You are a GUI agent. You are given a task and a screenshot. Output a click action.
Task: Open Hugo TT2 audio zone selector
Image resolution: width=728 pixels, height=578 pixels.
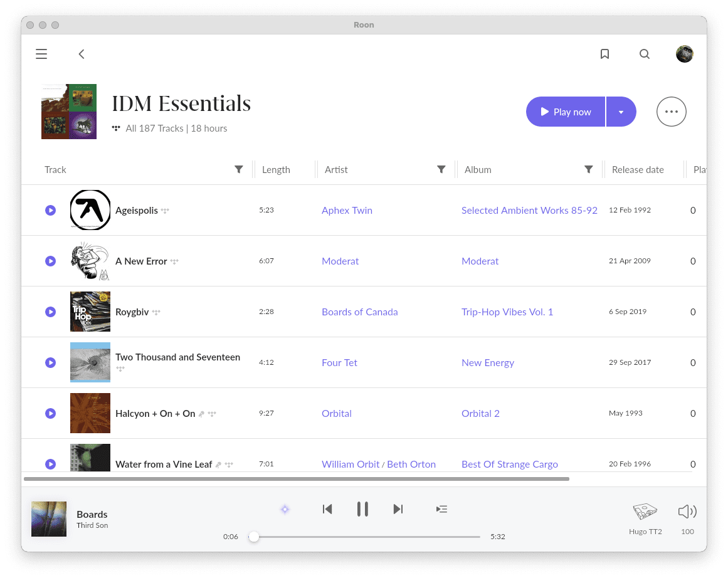[x=645, y=518]
